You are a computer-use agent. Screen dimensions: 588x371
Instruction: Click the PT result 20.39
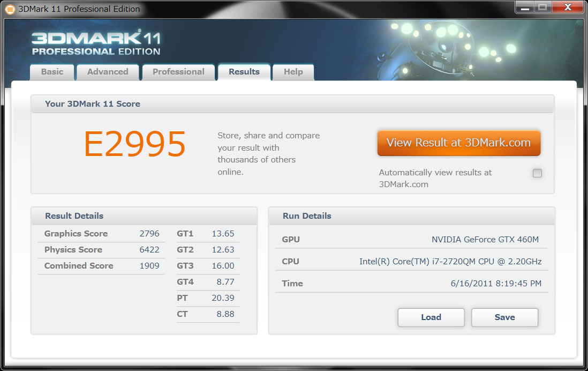pos(223,298)
